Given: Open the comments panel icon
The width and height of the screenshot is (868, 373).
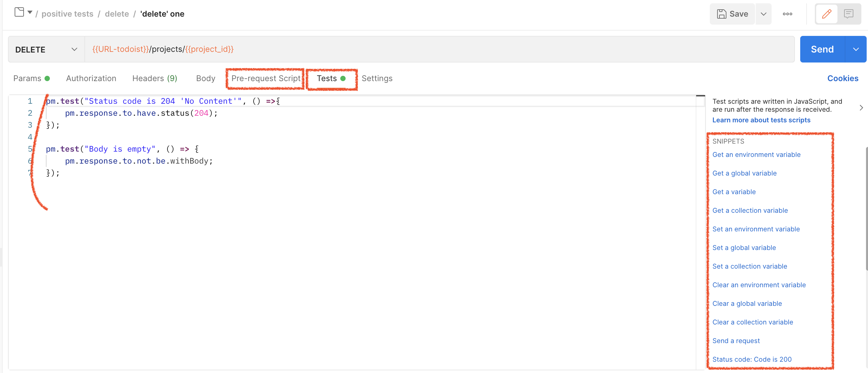Looking at the screenshot, I should [x=848, y=14].
